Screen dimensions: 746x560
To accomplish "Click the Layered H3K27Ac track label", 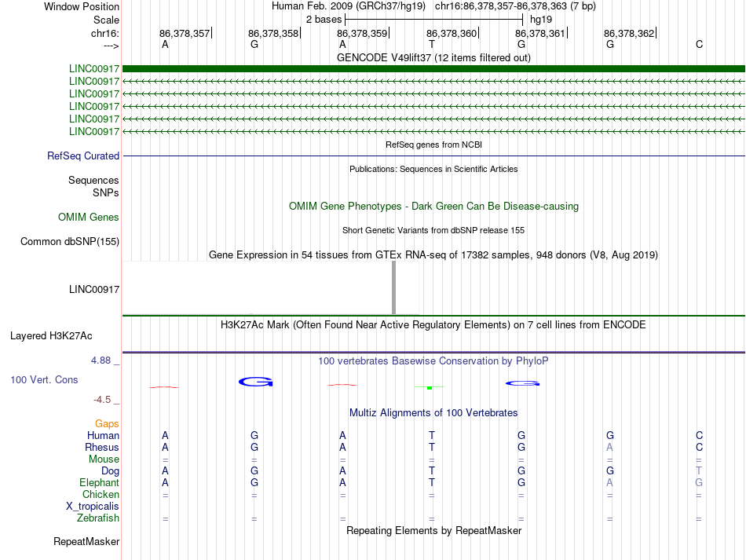I will (x=51, y=335).
